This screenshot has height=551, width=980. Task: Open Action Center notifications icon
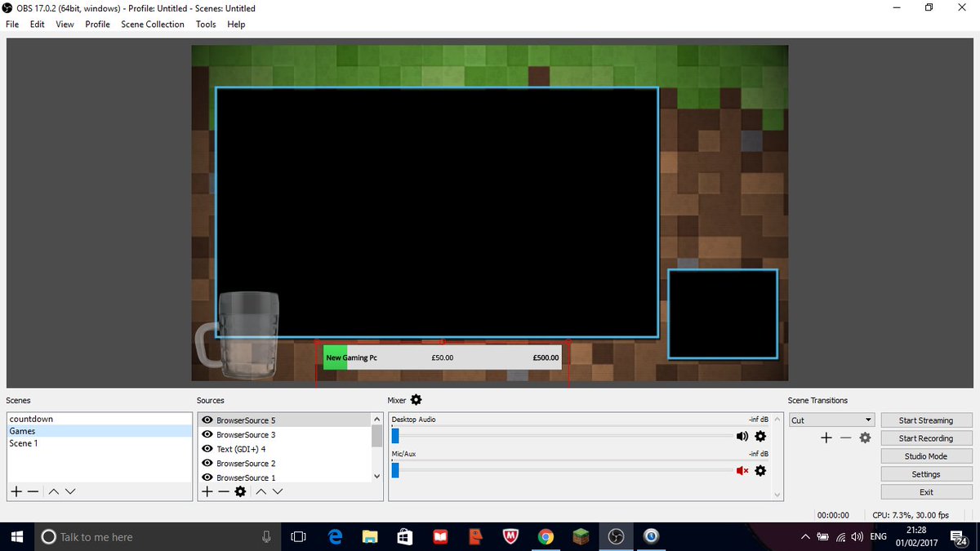(x=960, y=536)
